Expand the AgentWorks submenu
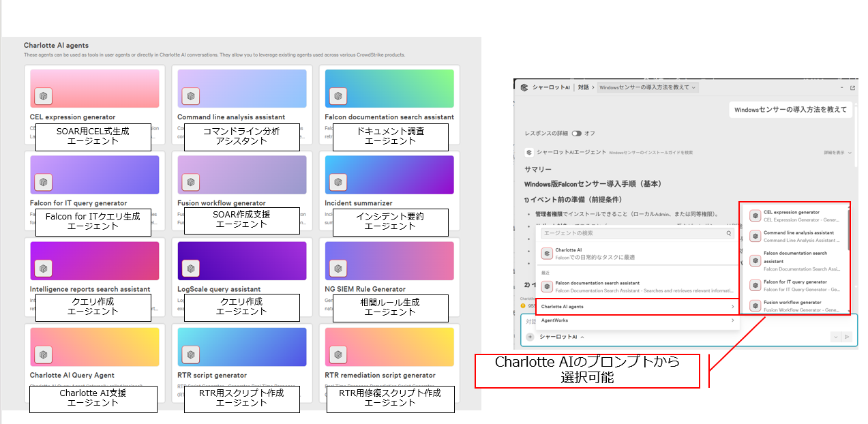 pyautogui.click(x=638, y=320)
